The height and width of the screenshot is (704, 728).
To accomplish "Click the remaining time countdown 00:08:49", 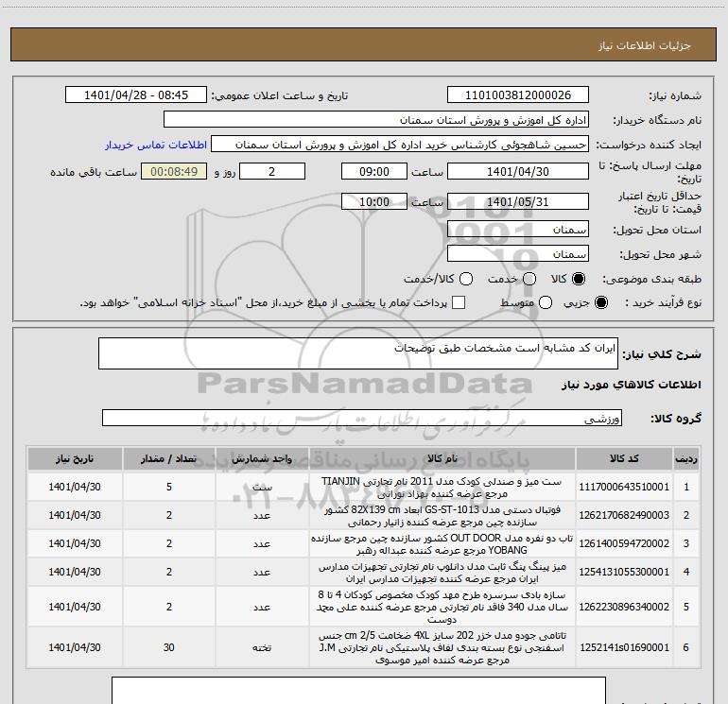I will pos(174,171).
